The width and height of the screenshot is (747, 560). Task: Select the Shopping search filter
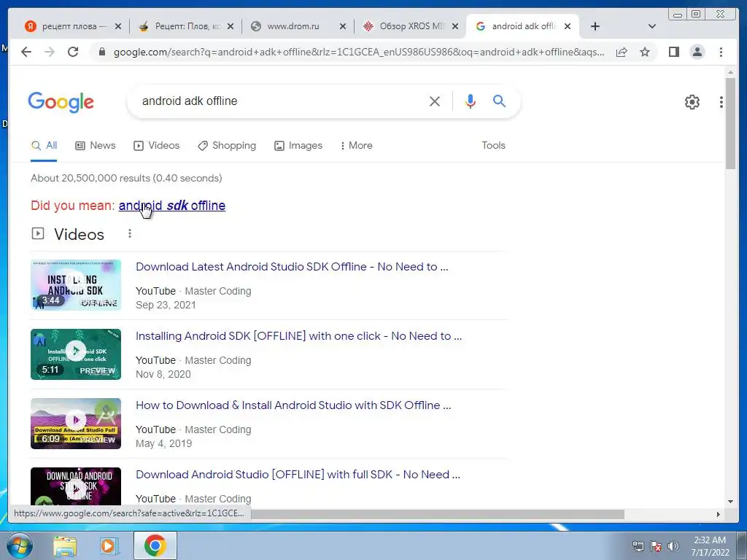coord(227,146)
